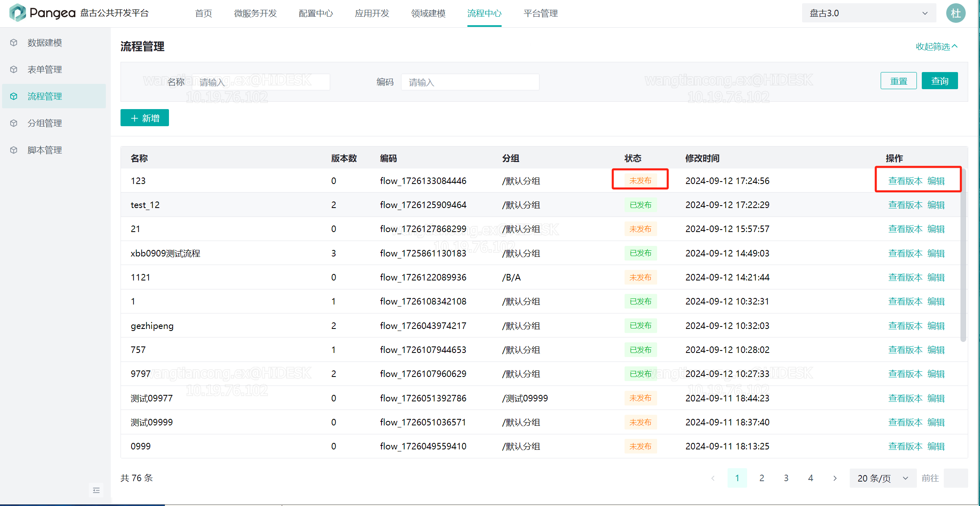This screenshot has width=980, height=506.
Task: Click the 数据建模 sidebar cube icon
Action: click(14, 43)
